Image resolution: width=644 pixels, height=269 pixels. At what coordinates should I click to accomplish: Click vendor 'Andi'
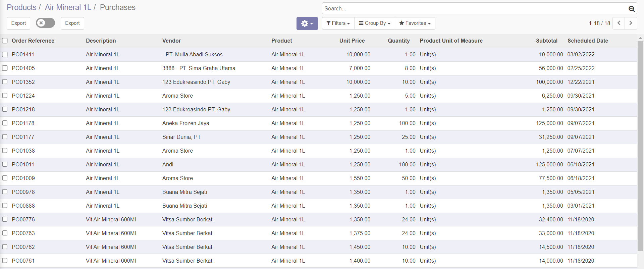[168, 164]
